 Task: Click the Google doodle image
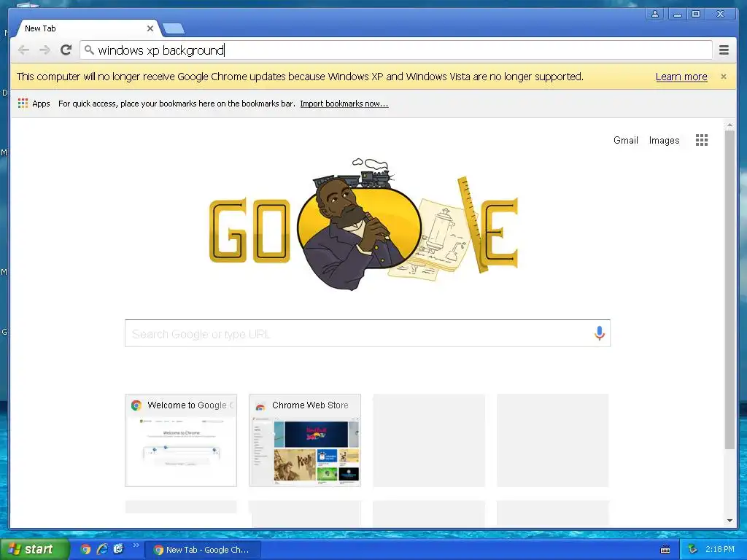[363, 225]
